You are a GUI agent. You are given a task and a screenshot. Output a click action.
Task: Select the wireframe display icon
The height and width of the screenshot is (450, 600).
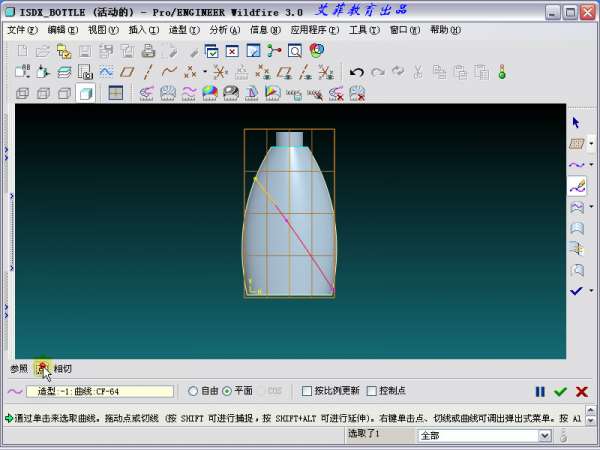tap(22, 93)
